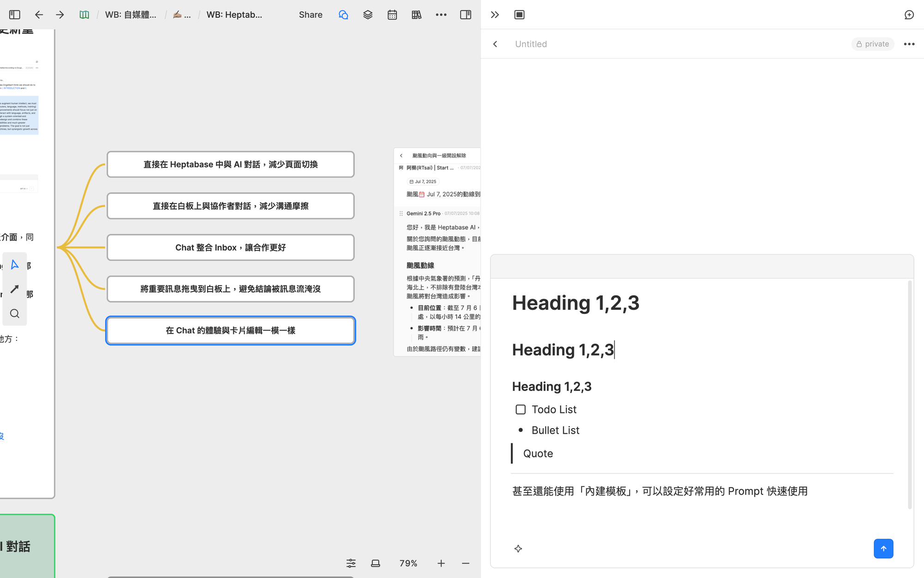Viewport: 924px width, 578px height.
Task: Open the WB: Heptab breadcrumb
Action: [x=234, y=15]
